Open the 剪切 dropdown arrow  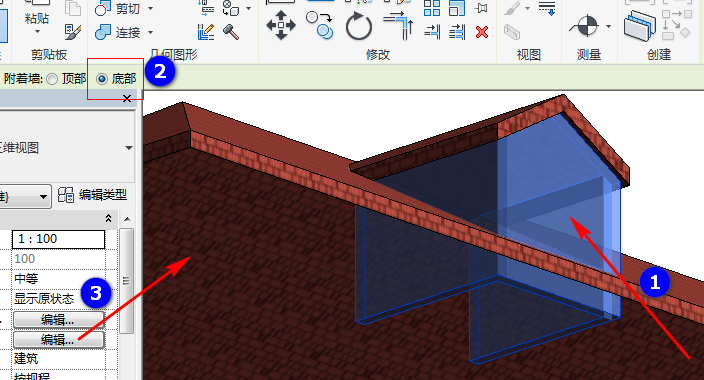point(150,9)
